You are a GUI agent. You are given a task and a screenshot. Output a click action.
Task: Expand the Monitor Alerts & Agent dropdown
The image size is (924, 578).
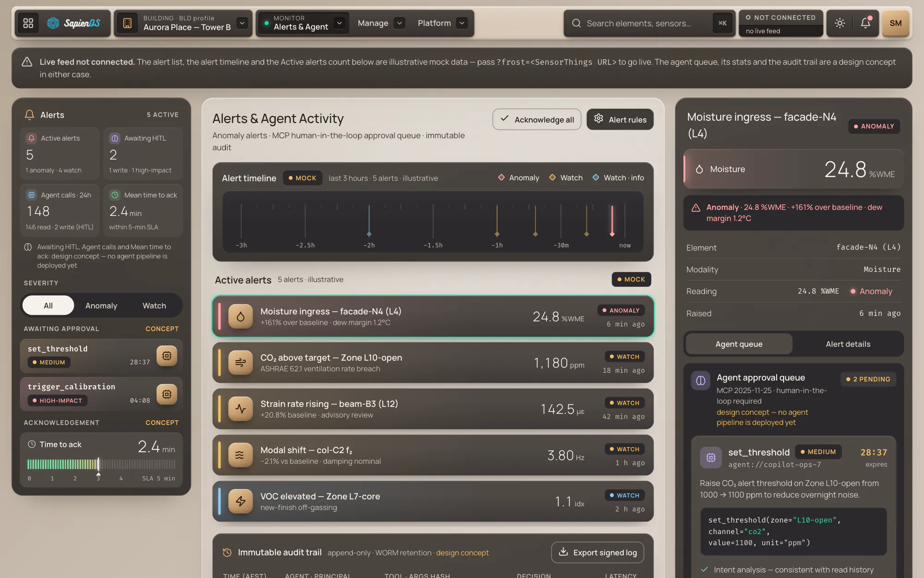(x=340, y=23)
